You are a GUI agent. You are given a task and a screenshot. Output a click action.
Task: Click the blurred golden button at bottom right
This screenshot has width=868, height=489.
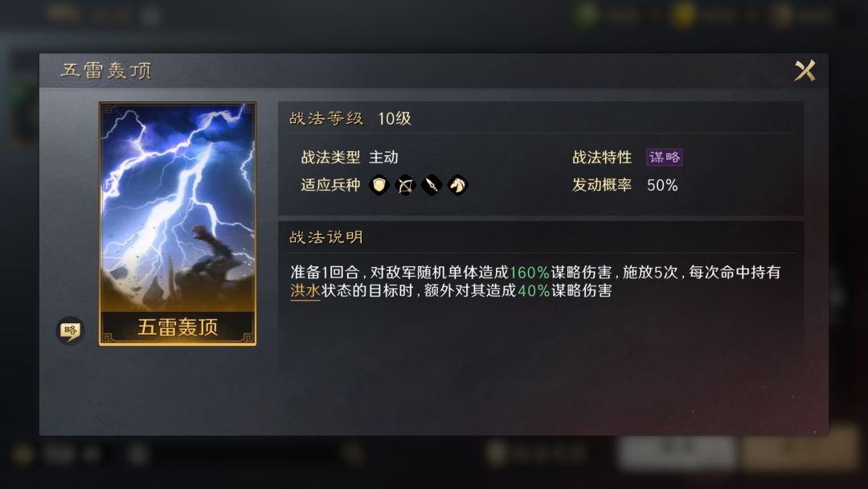point(800,449)
